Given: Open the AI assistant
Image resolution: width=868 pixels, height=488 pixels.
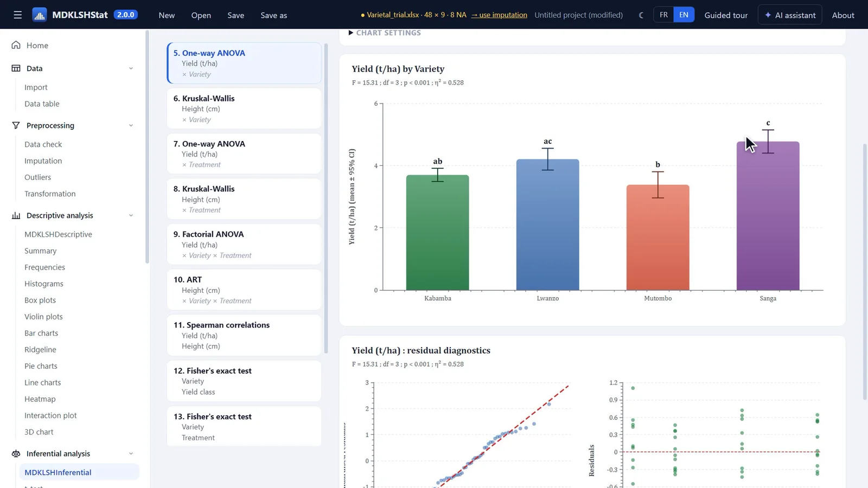Looking at the screenshot, I should click(790, 15).
